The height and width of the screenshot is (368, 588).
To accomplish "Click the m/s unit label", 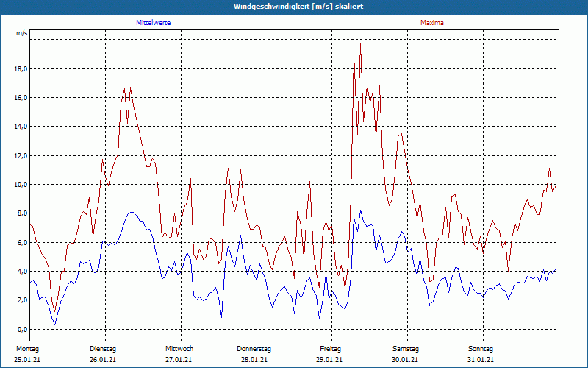I will coord(22,33).
